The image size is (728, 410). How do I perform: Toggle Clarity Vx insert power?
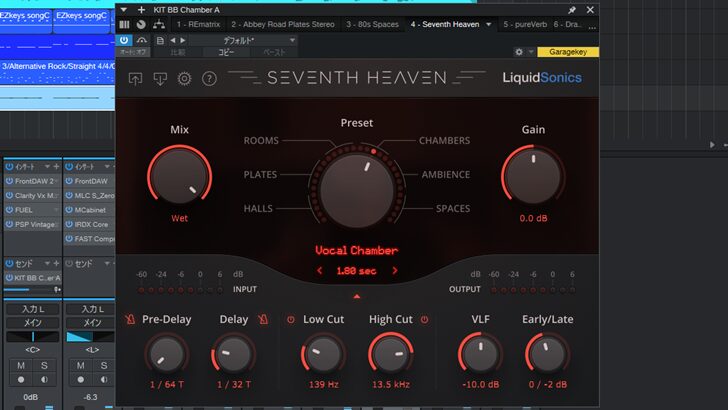[9, 195]
